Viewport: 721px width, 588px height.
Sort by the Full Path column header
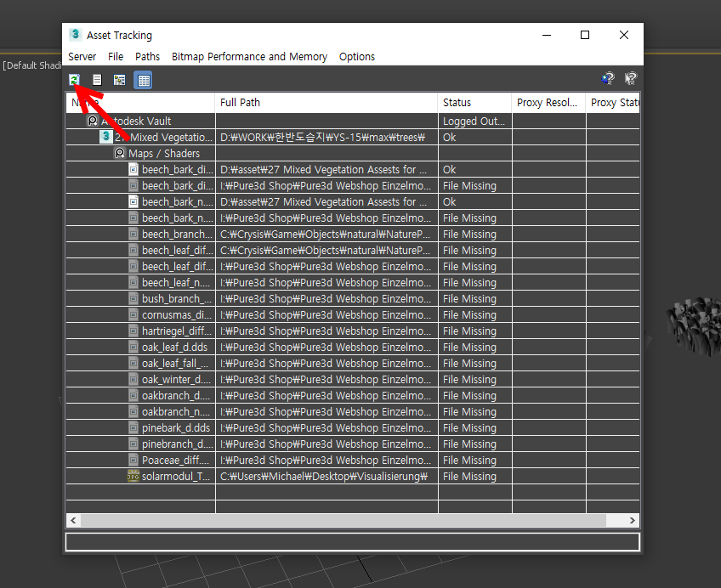tap(326, 103)
